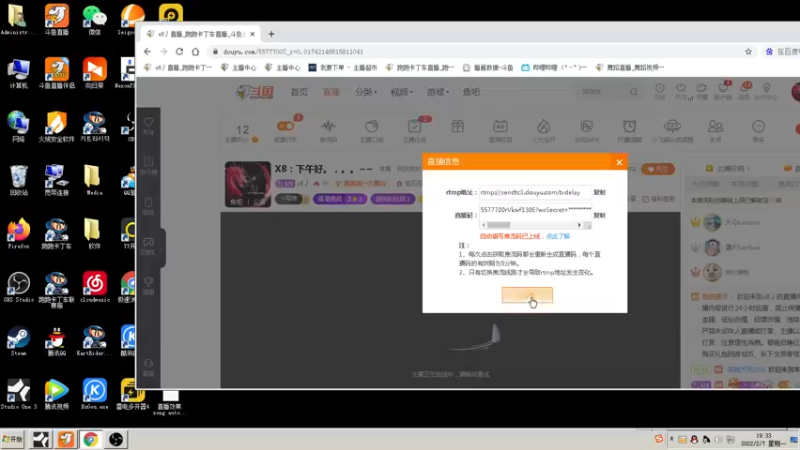Click the 开始 Start button
Screen dimensions: 800x450
13,439
